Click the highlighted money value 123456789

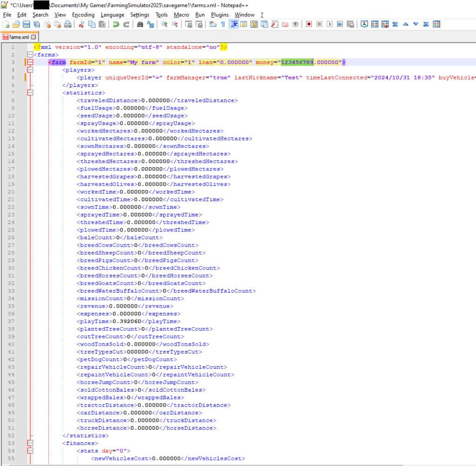click(297, 62)
